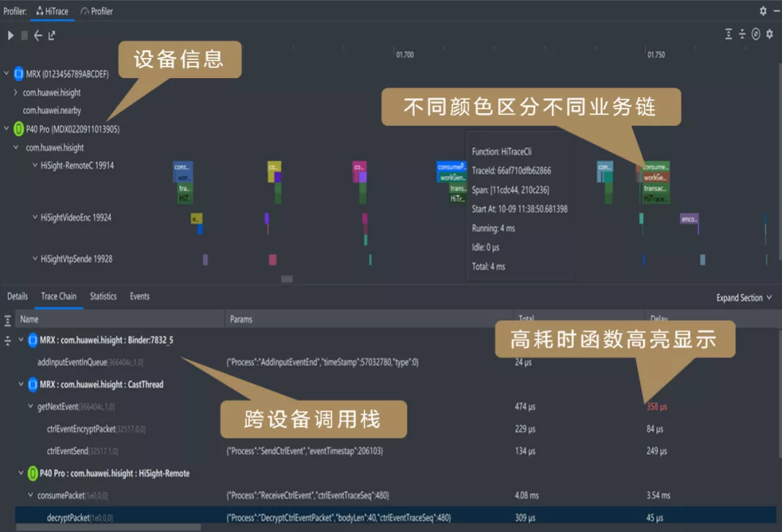Click the trace chain horizontal scrollbar
The image size is (782, 532).
tap(108, 528)
